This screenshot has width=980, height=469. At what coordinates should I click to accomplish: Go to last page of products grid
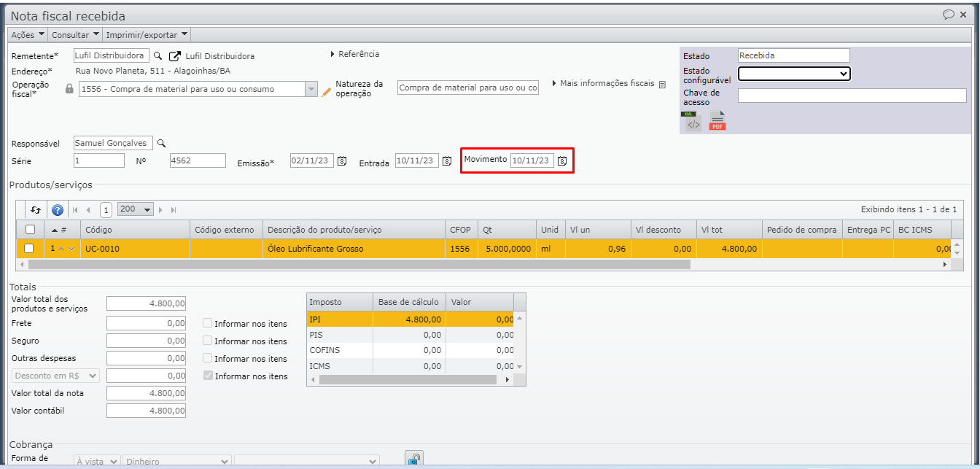(174, 210)
